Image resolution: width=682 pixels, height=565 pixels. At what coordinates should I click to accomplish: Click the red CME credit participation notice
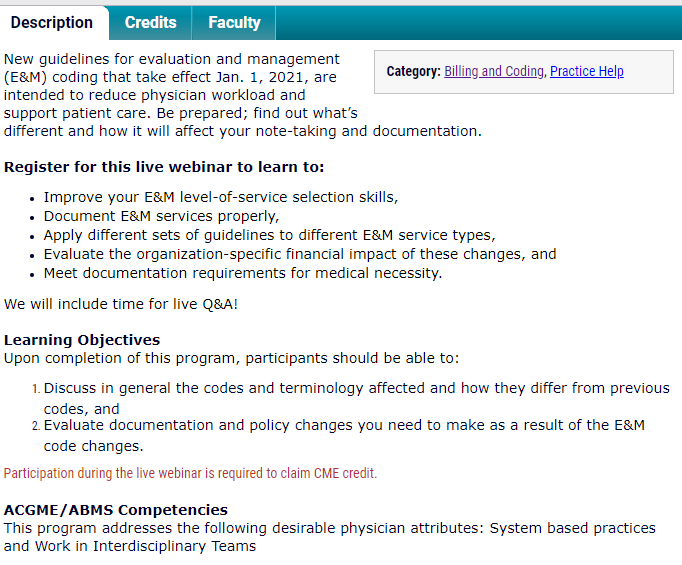click(190, 473)
